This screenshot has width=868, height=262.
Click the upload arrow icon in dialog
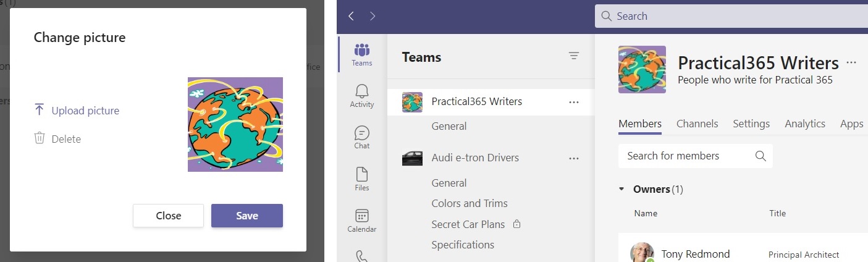click(x=40, y=110)
